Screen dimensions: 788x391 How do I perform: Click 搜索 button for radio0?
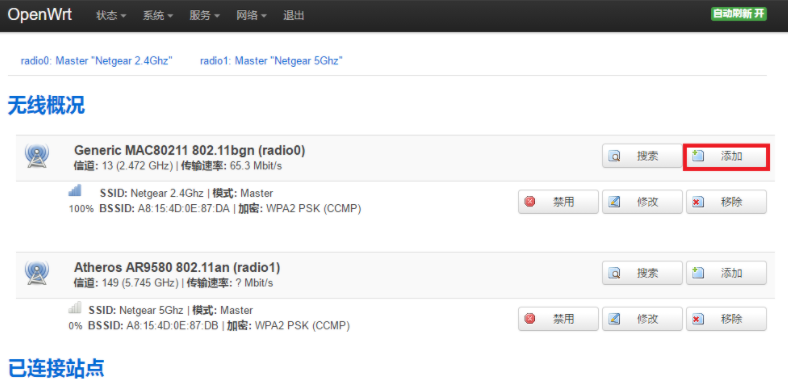(642, 156)
